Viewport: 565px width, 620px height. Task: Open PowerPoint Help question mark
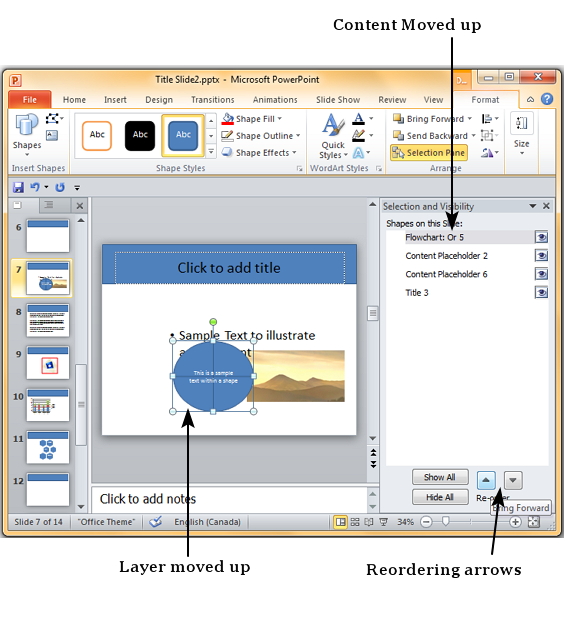point(547,99)
